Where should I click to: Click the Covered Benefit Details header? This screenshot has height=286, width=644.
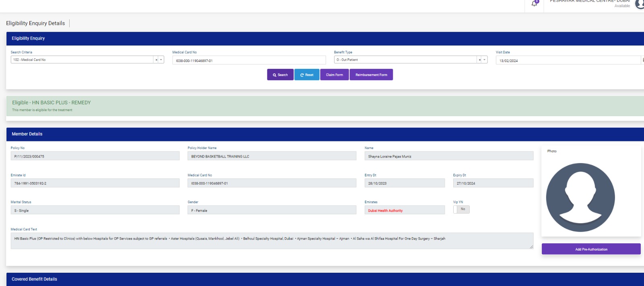pos(34,279)
